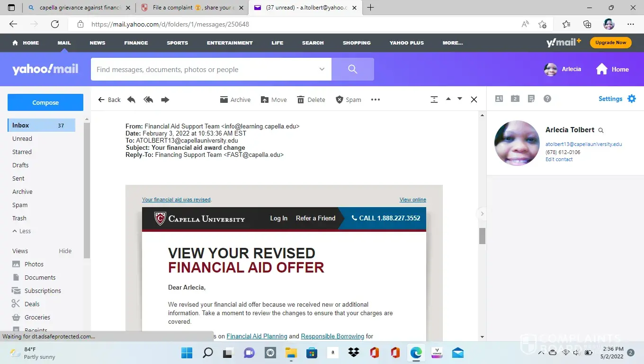Open the Sent folder
Image resolution: width=644 pixels, height=364 pixels.
point(18,178)
